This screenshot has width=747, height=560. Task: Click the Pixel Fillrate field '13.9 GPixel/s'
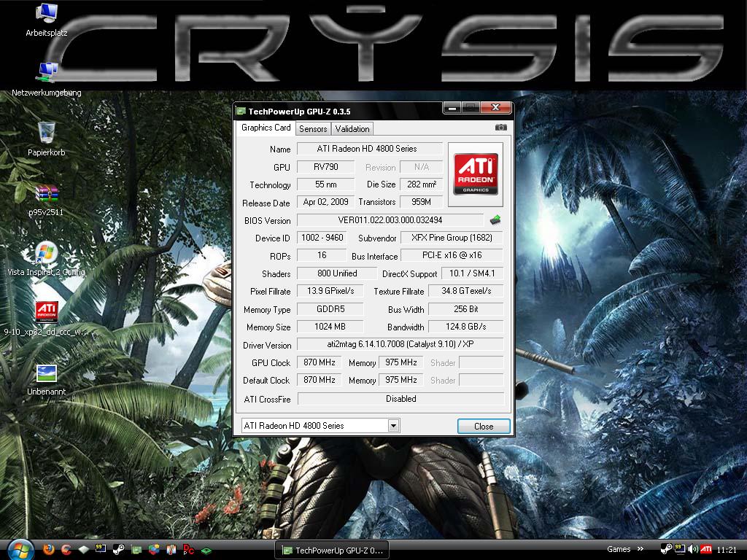pyautogui.click(x=330, y=290)
